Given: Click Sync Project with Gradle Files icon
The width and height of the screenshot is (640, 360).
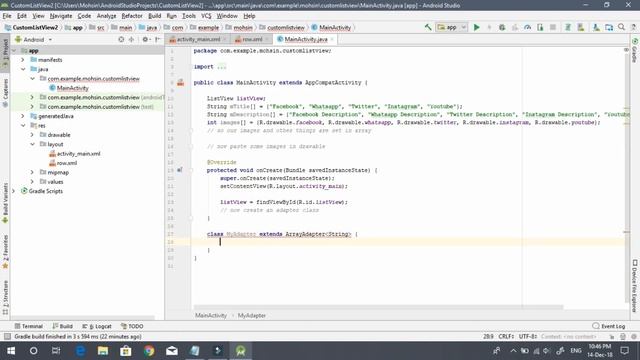Looking at the screenshot, I should [567, 27].
